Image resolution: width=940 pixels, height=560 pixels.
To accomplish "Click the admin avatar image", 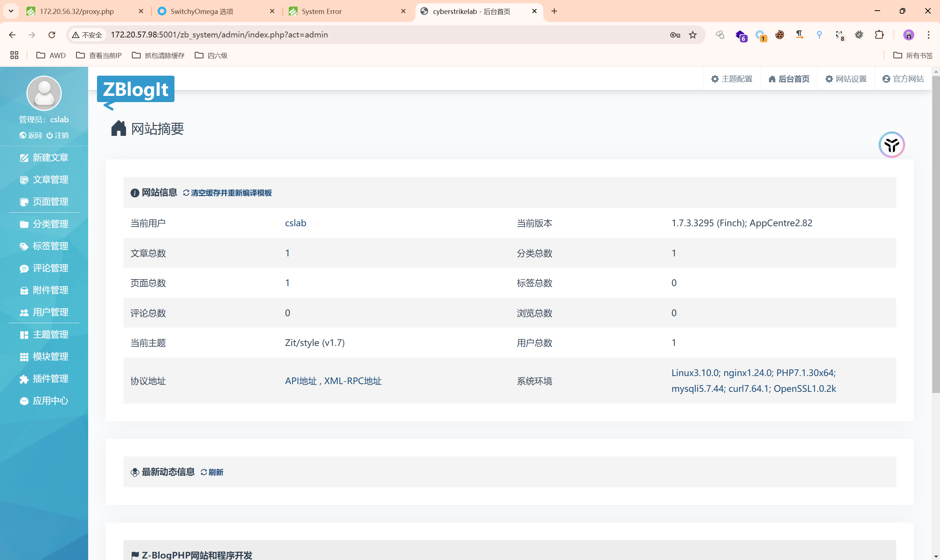I will click(44, 93).
